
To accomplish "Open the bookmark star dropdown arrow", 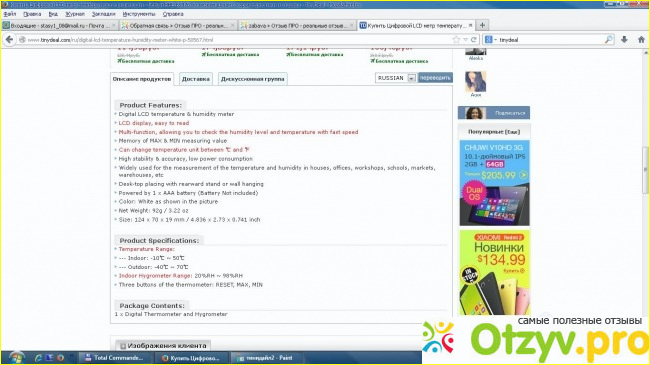I will (465, 40).
